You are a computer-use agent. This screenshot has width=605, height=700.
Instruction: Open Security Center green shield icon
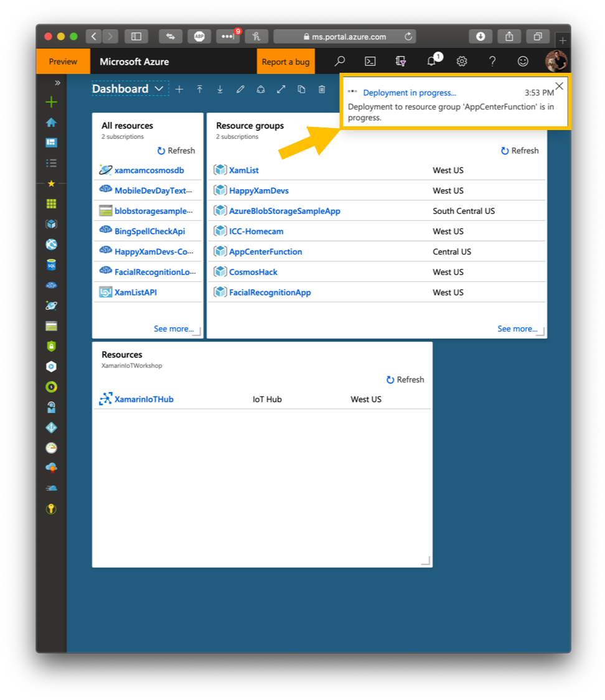pyautogui.click(x=51, y=346)
